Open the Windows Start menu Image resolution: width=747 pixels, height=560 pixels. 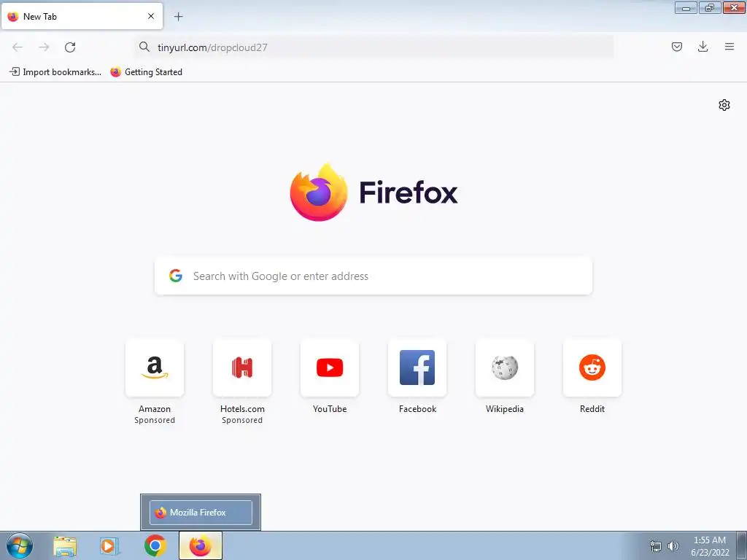point(20,545)
